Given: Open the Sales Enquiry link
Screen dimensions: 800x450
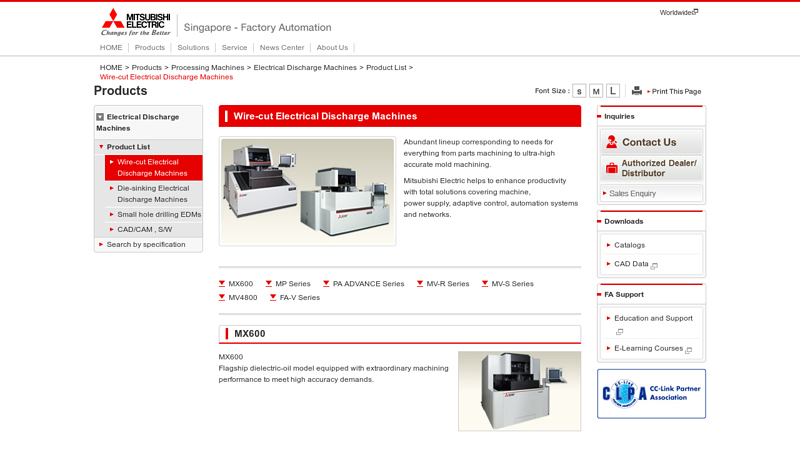Looking at the screenshot, I should [632, 193].
